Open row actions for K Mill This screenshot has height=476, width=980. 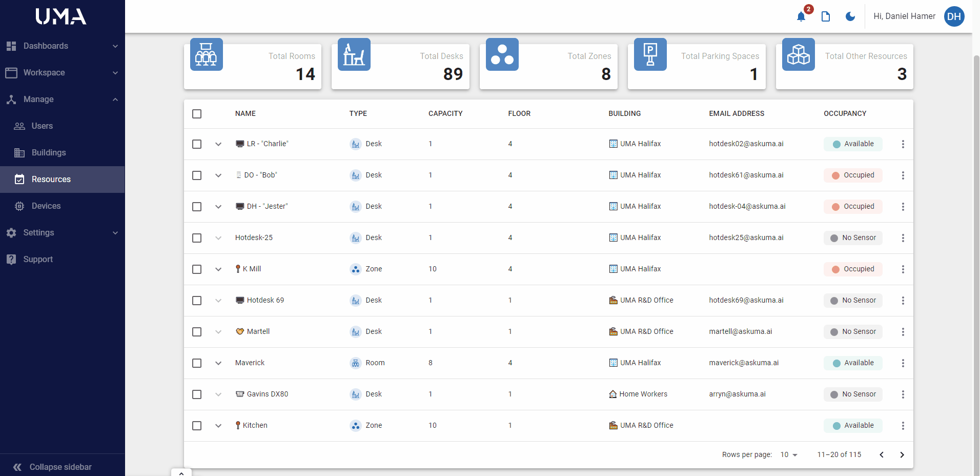[903, 269]
